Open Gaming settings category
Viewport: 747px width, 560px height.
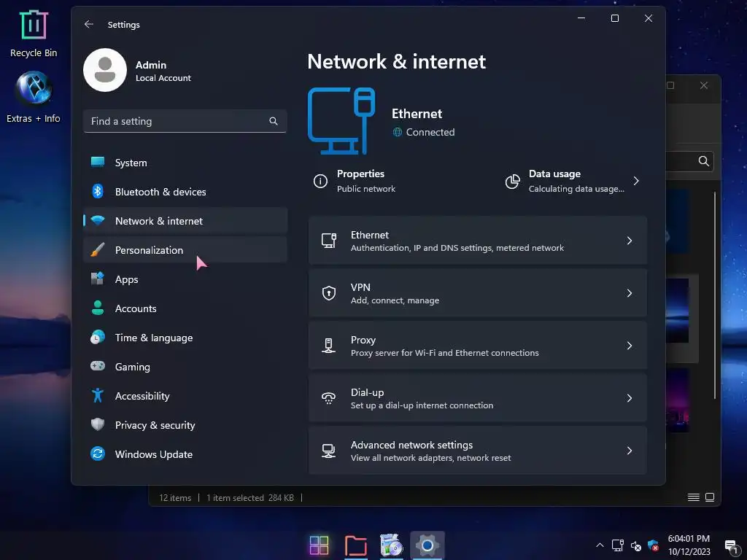pos(185,366)
